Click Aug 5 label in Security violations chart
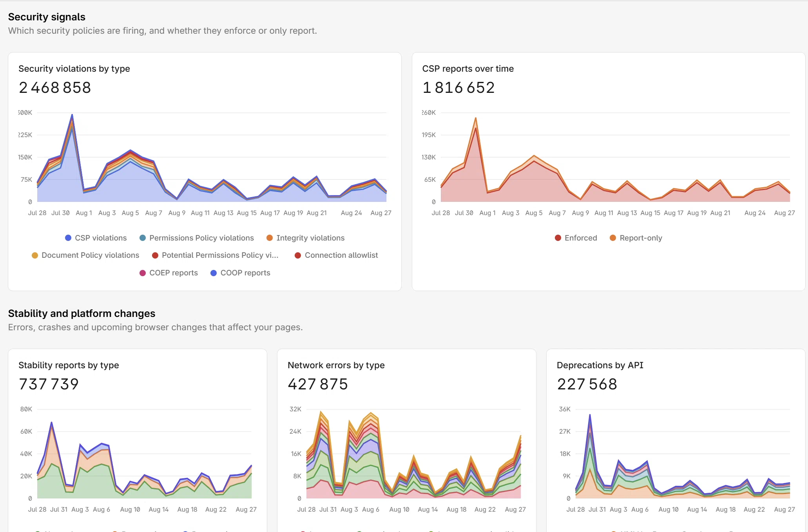The width and height of the screenshot is (808, 532). (x=130, y=213)
